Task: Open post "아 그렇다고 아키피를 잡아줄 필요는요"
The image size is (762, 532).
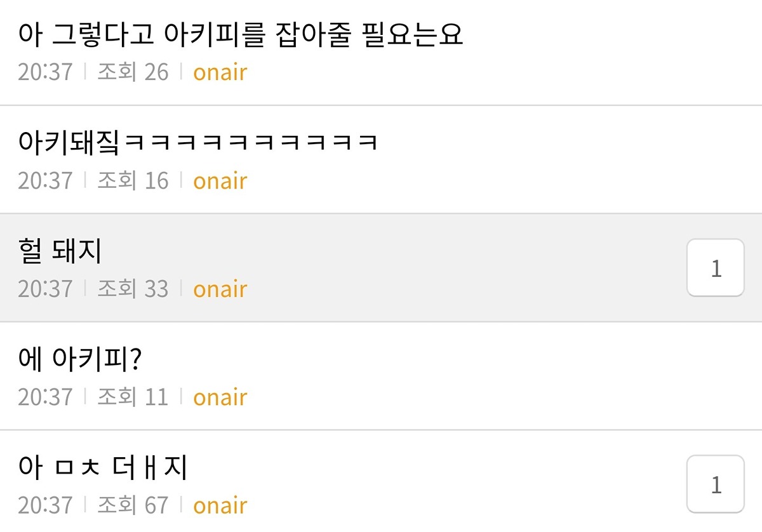Action: 241,35
